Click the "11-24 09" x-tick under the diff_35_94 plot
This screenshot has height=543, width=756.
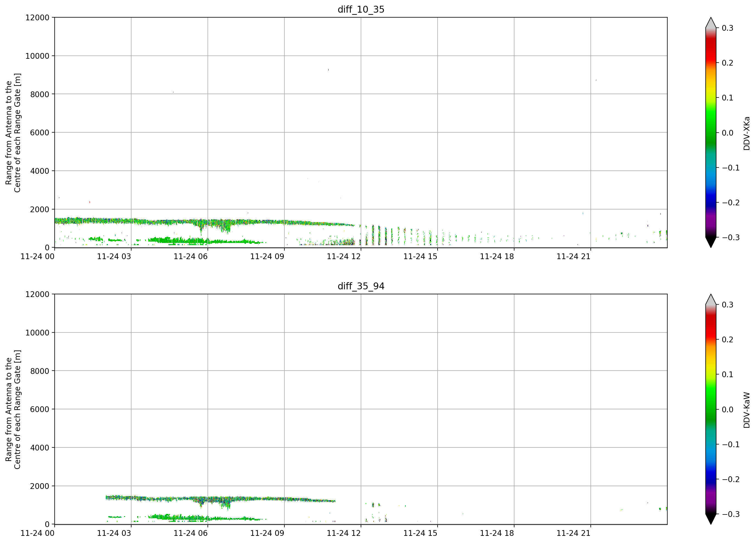pos(267,533)
